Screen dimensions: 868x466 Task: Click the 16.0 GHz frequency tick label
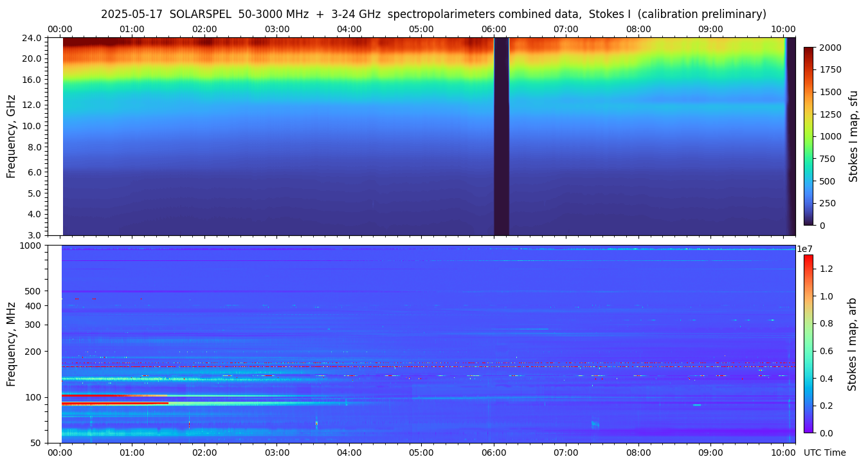(x=33, y=80)
